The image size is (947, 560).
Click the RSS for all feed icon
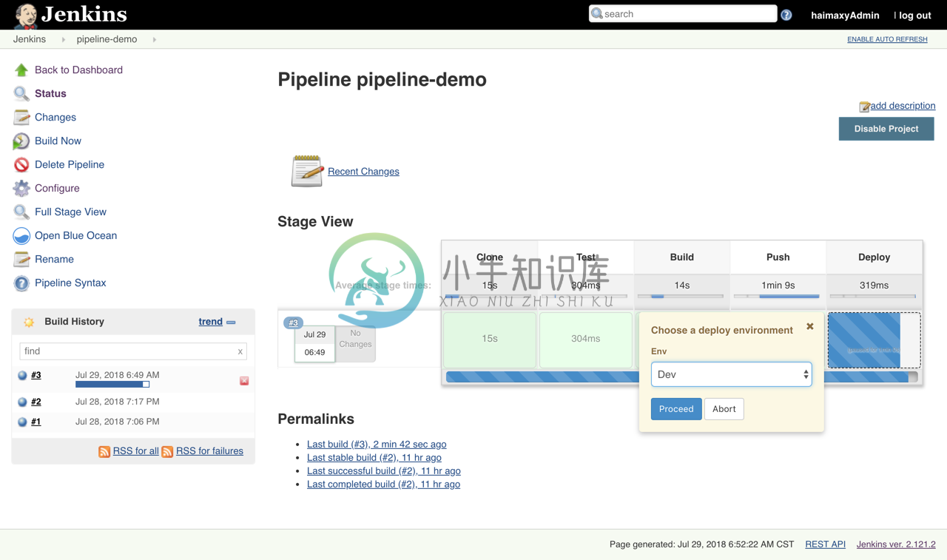click(x=104, y=451)
